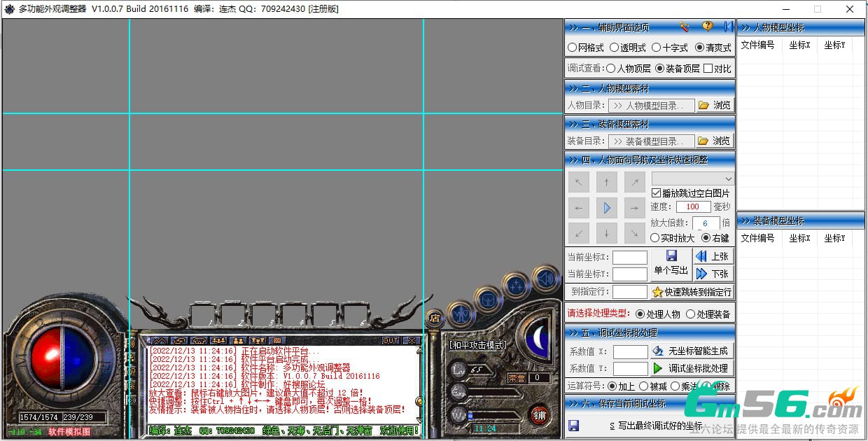Click the center blue play arrow

coord(606,208)
